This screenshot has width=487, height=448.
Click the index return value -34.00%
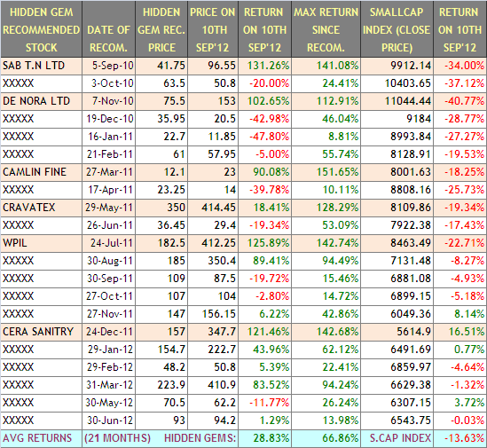pyautogui.click(x=460, y=66)
